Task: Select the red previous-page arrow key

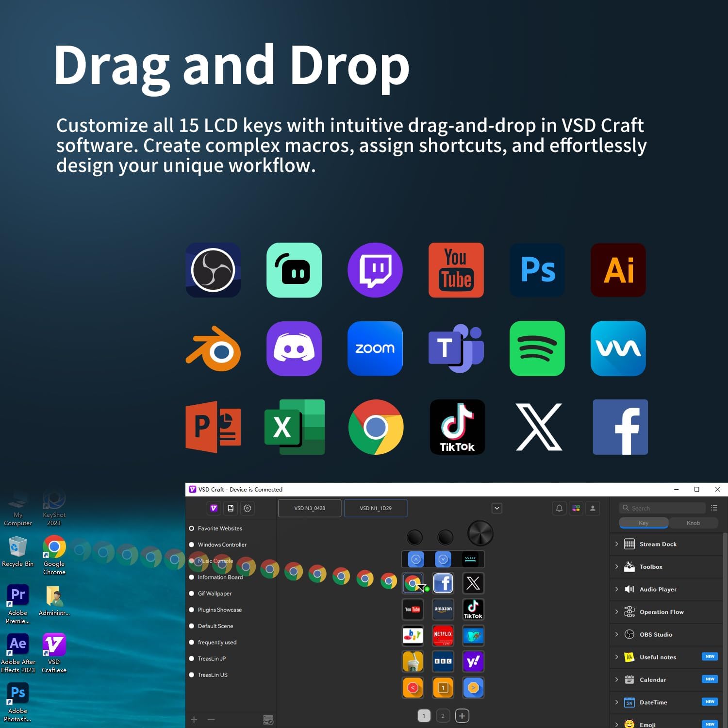Action: [x=413, y=688]
